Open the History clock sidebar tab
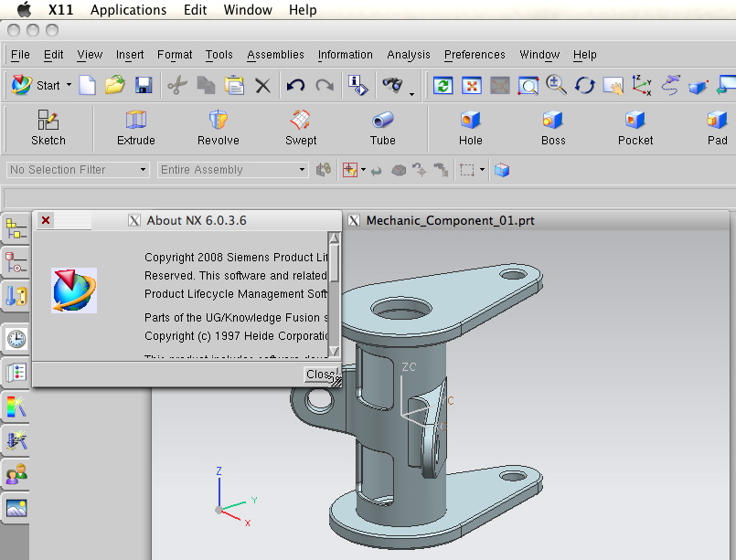The width and height of the screenshot is (736, 560). coord(16,339)
